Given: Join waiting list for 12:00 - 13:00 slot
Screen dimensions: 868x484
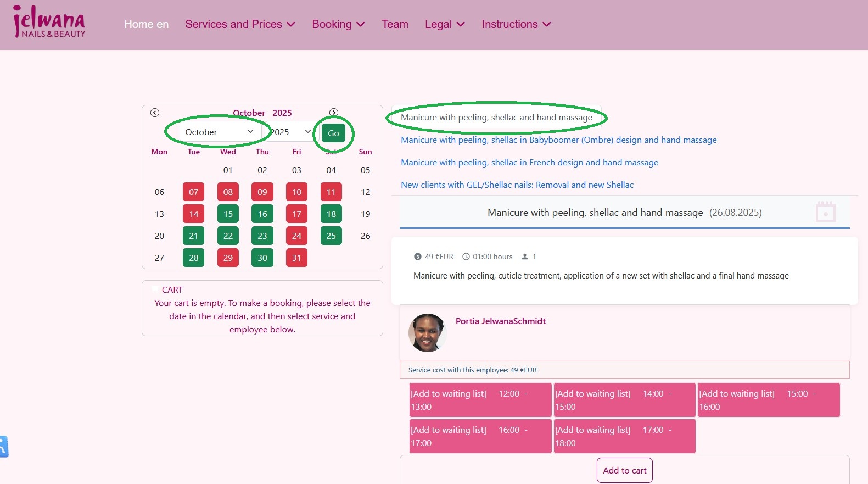Looking at the screenshot, I should tap(480, 400).
